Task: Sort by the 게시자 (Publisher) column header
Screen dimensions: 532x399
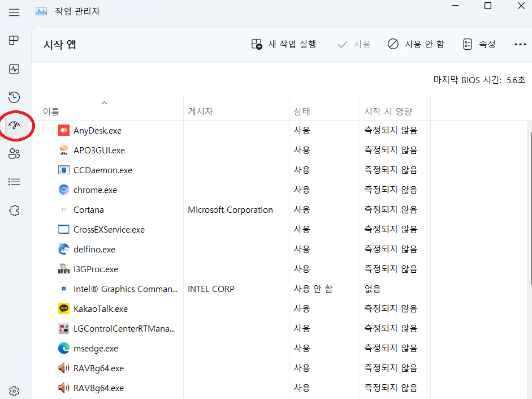Action: pyautogui.click(x=201, y=111)
